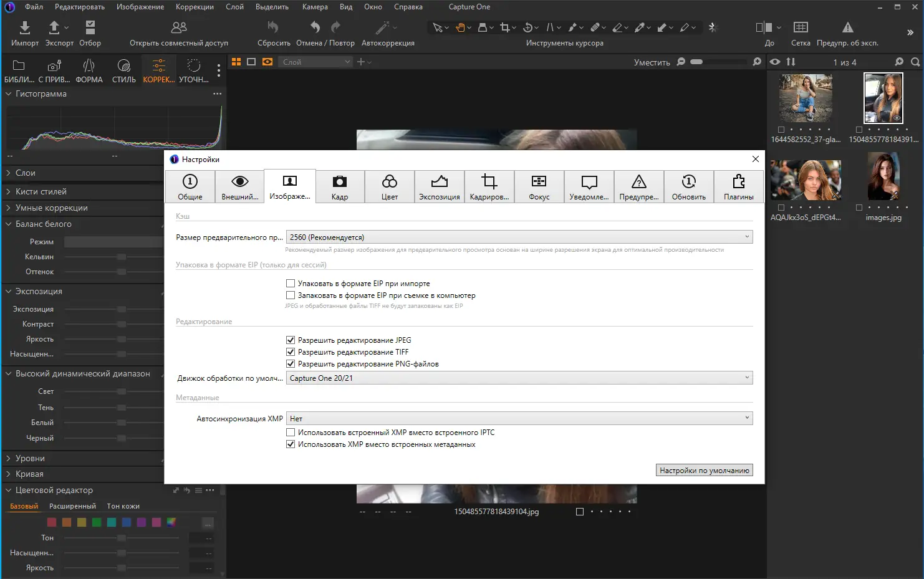Viewport: 924px width, 579px height.
Task: Open the Предупре... warnings tab in Настройки
Action: coord(639,186)
